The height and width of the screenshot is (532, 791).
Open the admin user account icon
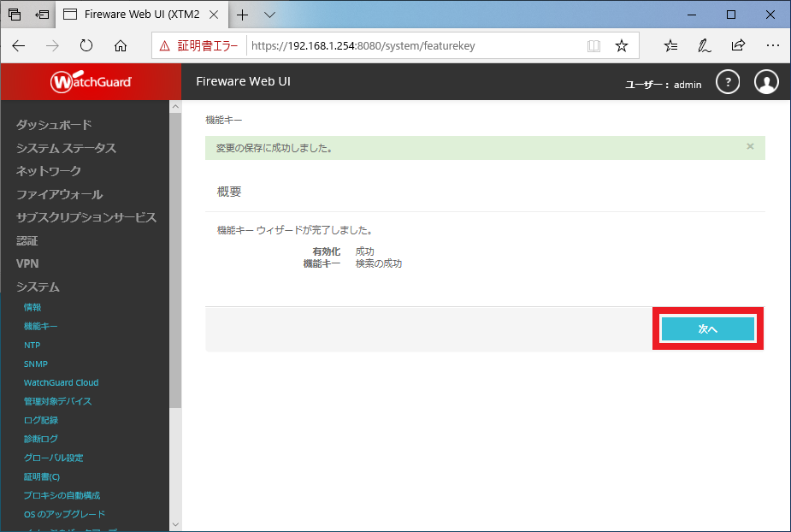766,82
